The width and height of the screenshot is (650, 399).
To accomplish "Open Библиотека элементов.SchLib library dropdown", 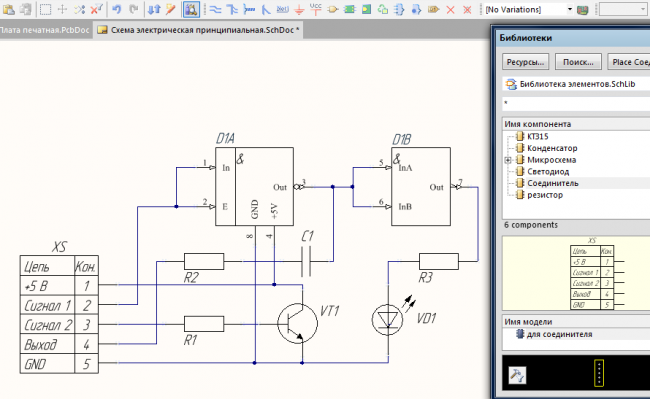I will (x=576, y=84).
